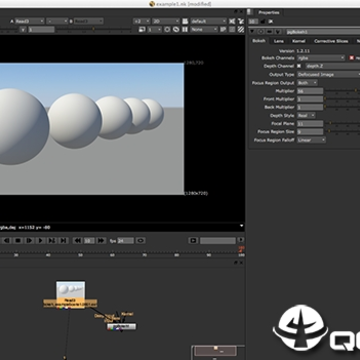Open the Focus Region Output Both dropdown
360x360 pixels.
coord(307,82)
